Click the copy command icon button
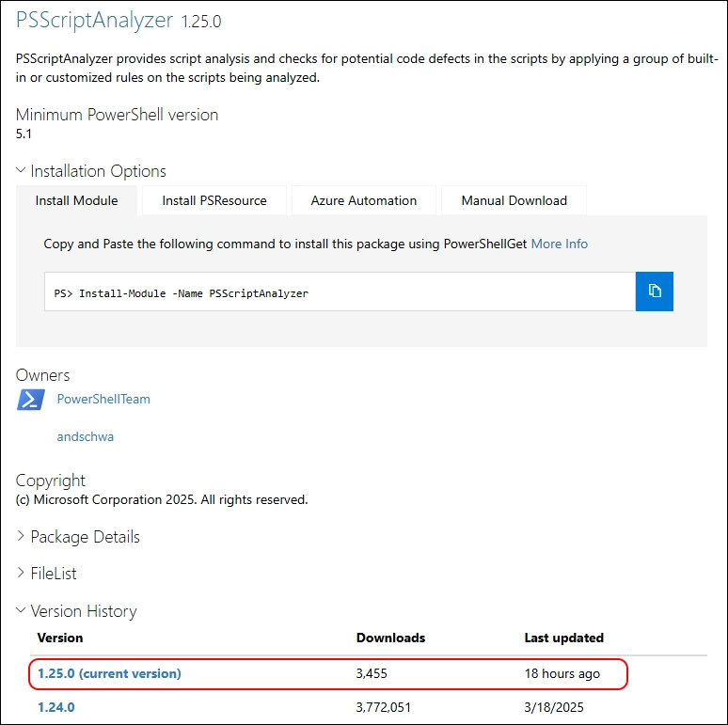This screenshot has width=728, height=725. (655, 292)
